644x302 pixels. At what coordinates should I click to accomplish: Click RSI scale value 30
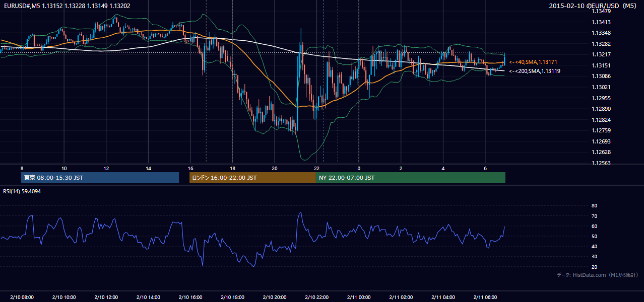[x=594, y=257]
